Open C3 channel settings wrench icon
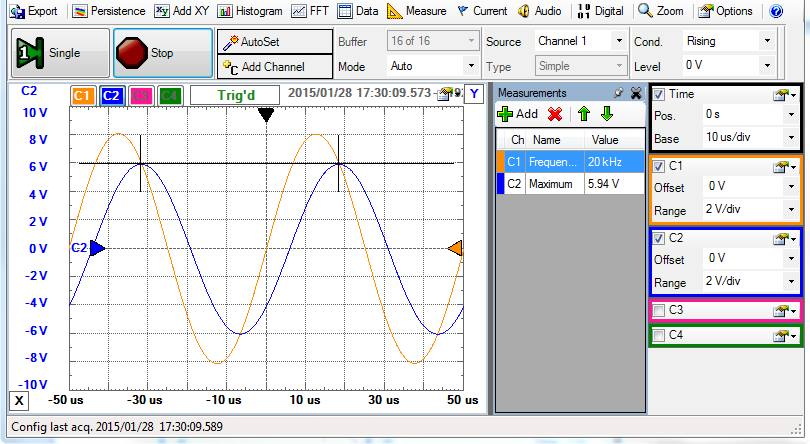810x444 pixels. (x=785, y=310)
